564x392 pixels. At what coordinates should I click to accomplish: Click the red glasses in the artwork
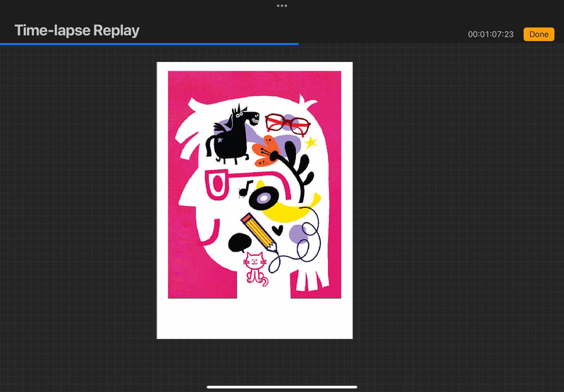click(x=288, y=123)
